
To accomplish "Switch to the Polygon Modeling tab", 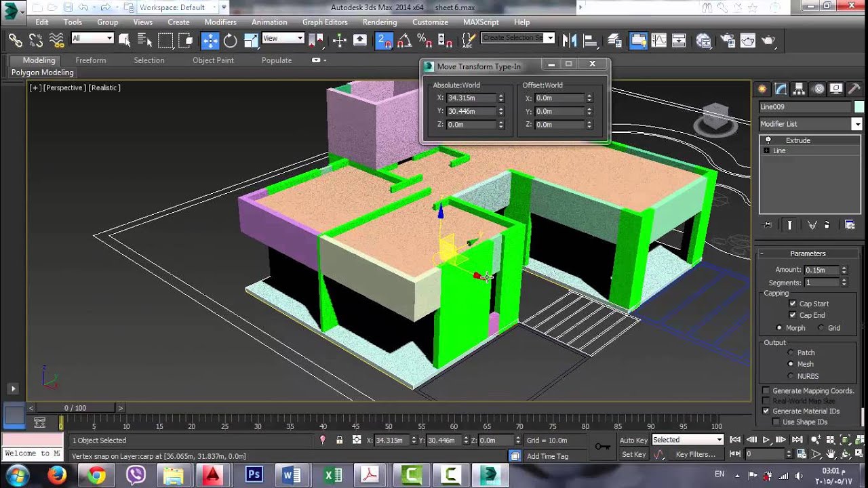I will 42,73.
